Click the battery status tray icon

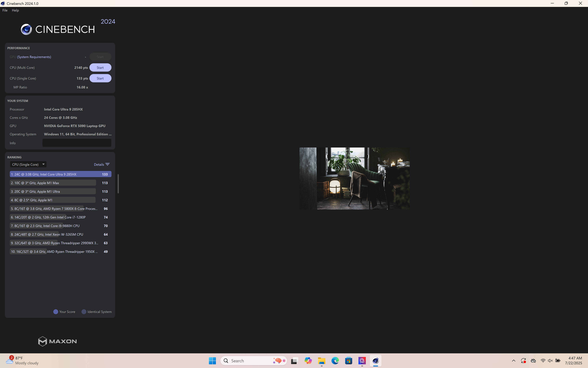coord(558,361)
